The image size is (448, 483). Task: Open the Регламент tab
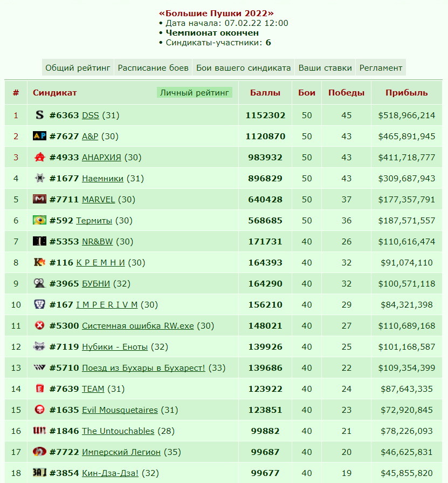[x=381, y=68]
